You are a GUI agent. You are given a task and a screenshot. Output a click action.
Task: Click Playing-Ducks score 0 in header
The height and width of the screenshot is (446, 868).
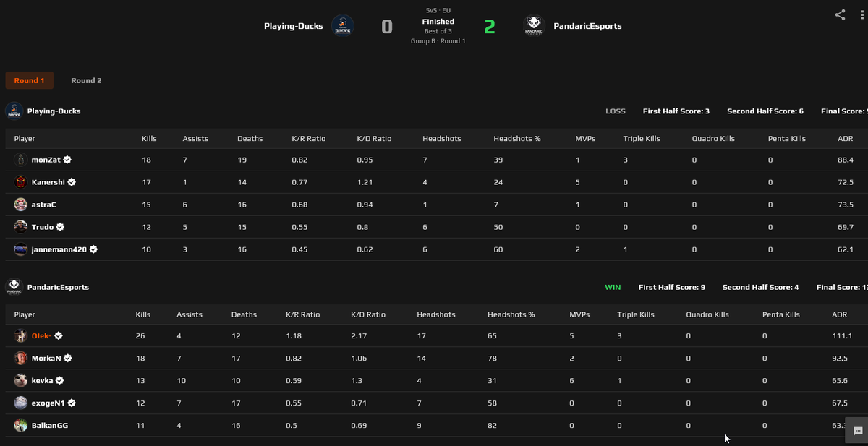click(387, 27)
